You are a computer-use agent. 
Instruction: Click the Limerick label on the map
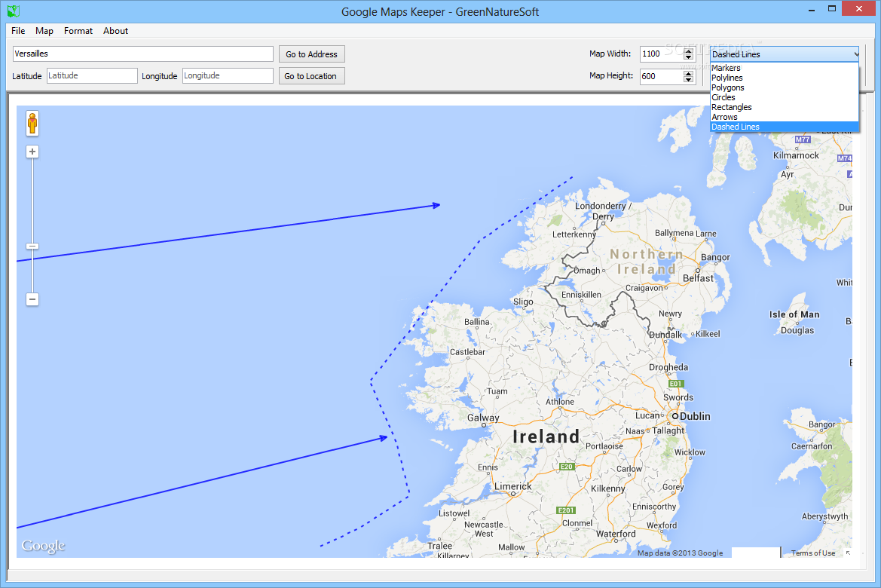coord(513,486)
